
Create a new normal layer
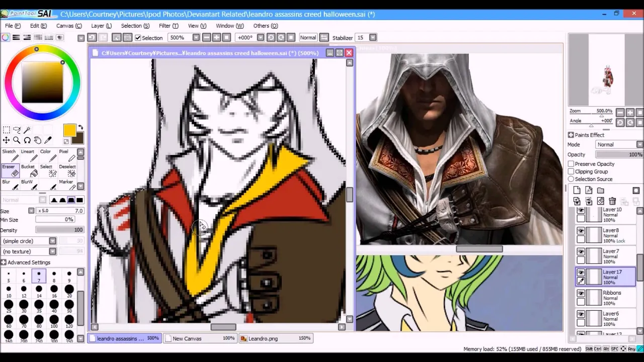pyautogui.click(x=577, y=191)
